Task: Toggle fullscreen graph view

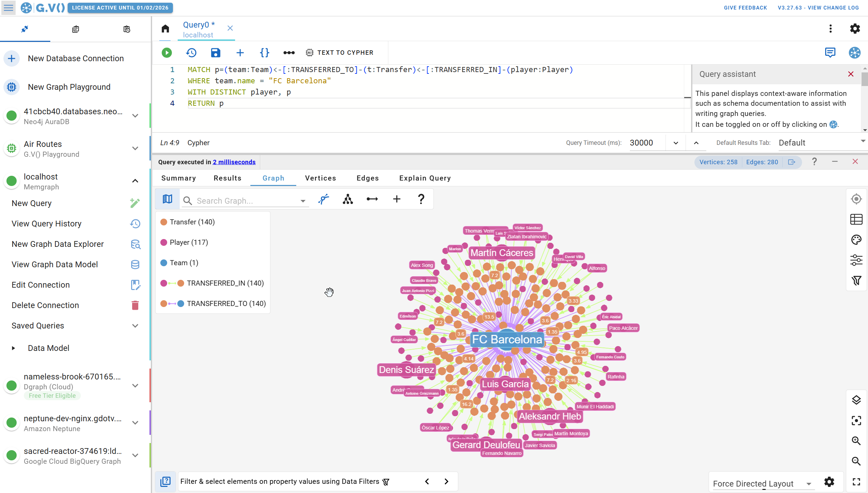Action: point(856,482)
